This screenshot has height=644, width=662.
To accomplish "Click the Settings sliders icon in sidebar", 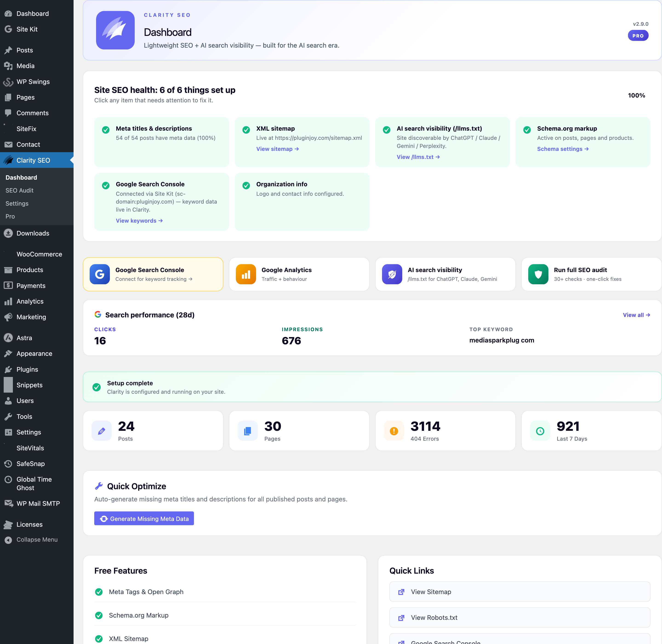I will pyautogui.click(x=9, y=432).
